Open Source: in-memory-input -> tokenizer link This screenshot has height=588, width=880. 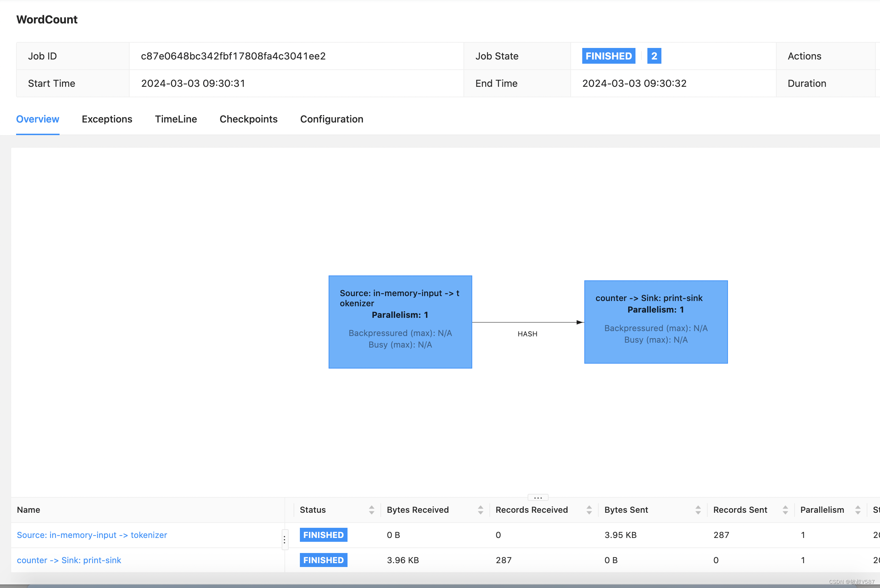coord(92,535)
